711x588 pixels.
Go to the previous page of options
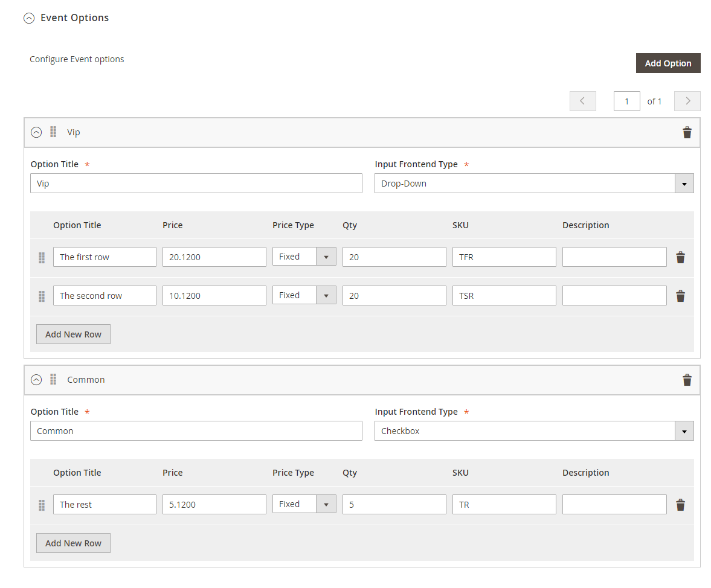tap(583, 101)
